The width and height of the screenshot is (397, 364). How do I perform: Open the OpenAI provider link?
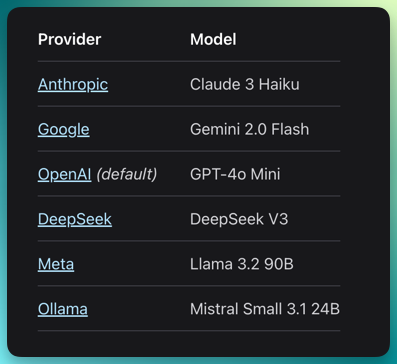(x=65, y=174)
